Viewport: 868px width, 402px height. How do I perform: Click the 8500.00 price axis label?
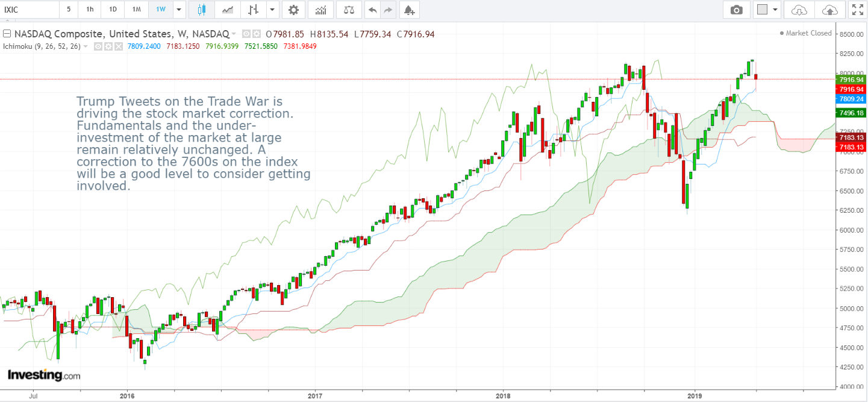pyautogui.click(x=851, y=34)
